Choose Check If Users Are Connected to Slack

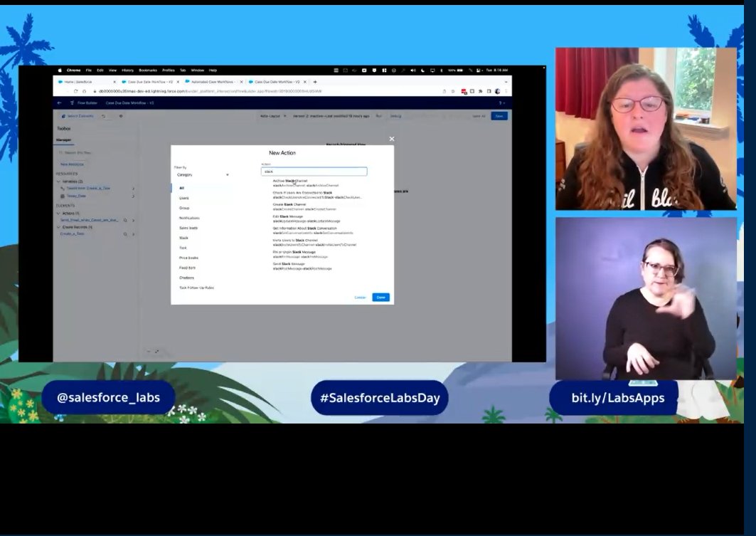coord(317,195)
